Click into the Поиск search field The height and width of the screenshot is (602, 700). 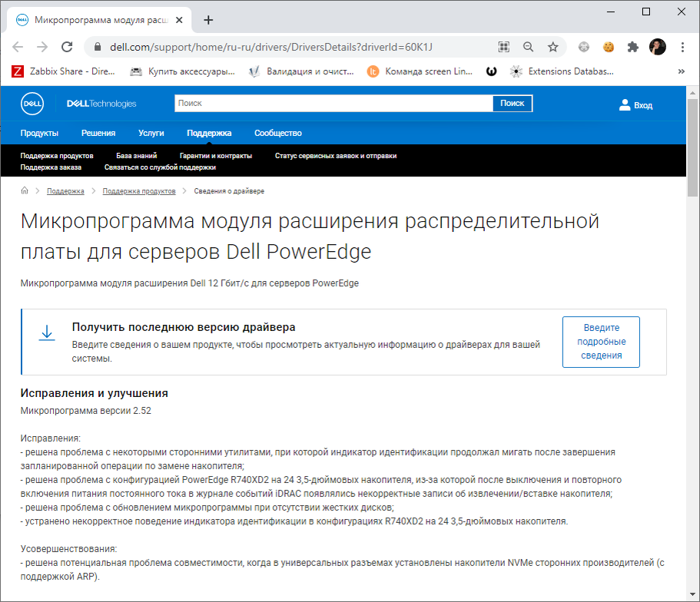tap(333, 103)
